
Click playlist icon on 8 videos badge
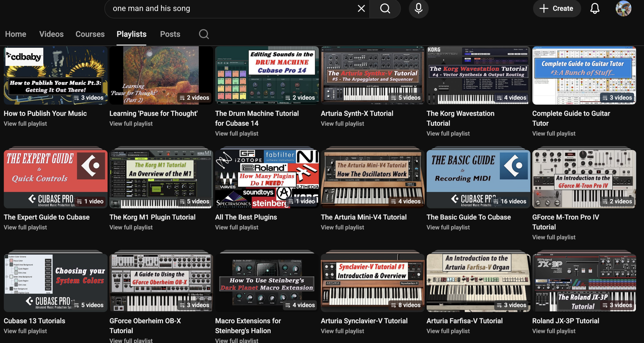click(x=393, y=305)
